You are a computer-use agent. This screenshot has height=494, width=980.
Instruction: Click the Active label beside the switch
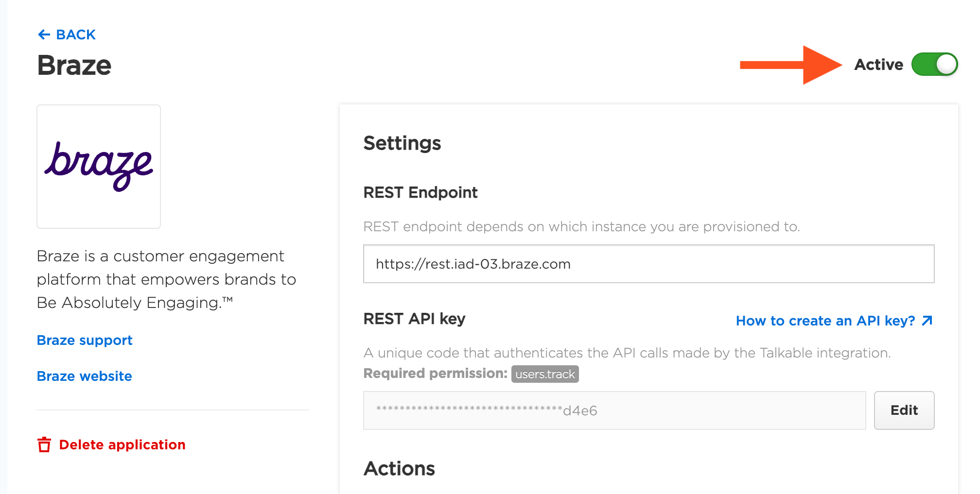tap(878, 64)
